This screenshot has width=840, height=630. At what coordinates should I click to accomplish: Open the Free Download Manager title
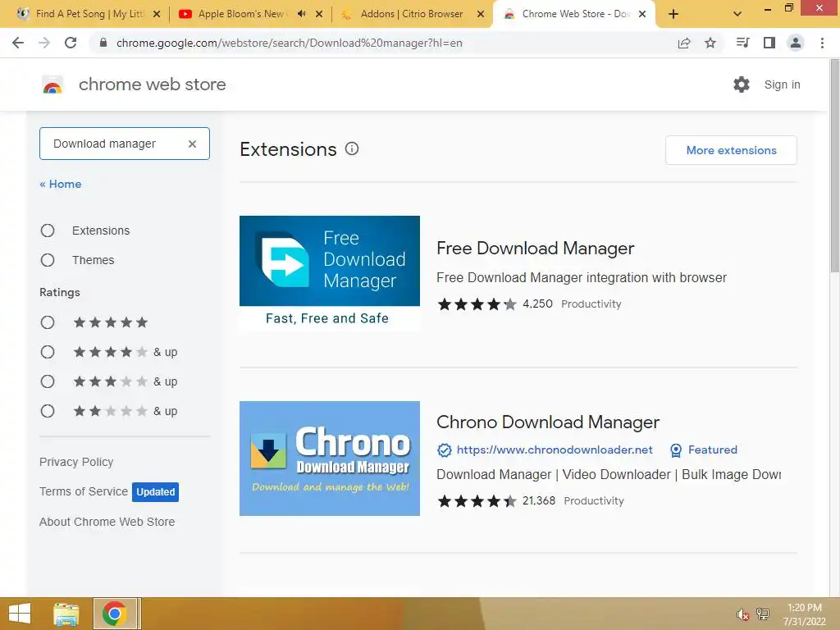(x=535, y=248)
